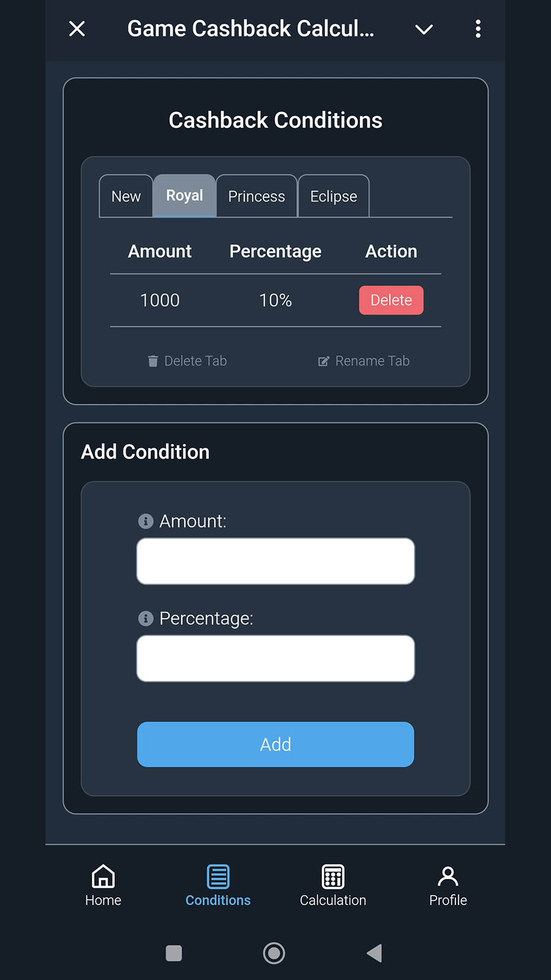Click the Amount info icon
The image size is (551, 980).
click(146, 521)
